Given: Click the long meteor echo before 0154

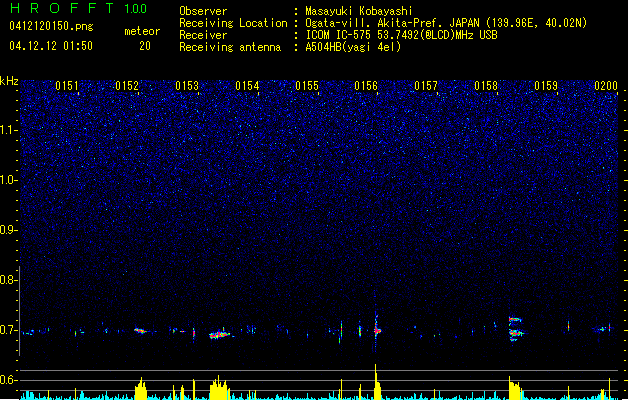Looking at the screenshot, I should tap(219, 334).
